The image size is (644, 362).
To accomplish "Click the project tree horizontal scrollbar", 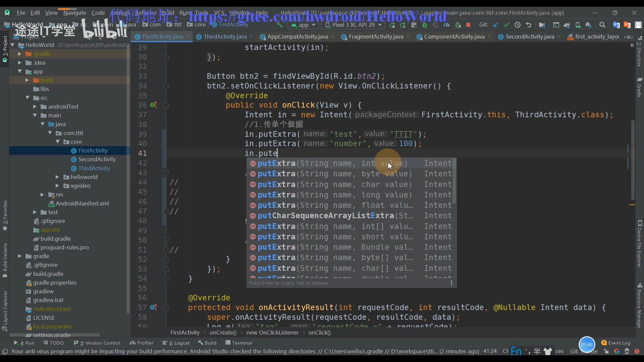I will click(54, 335).
